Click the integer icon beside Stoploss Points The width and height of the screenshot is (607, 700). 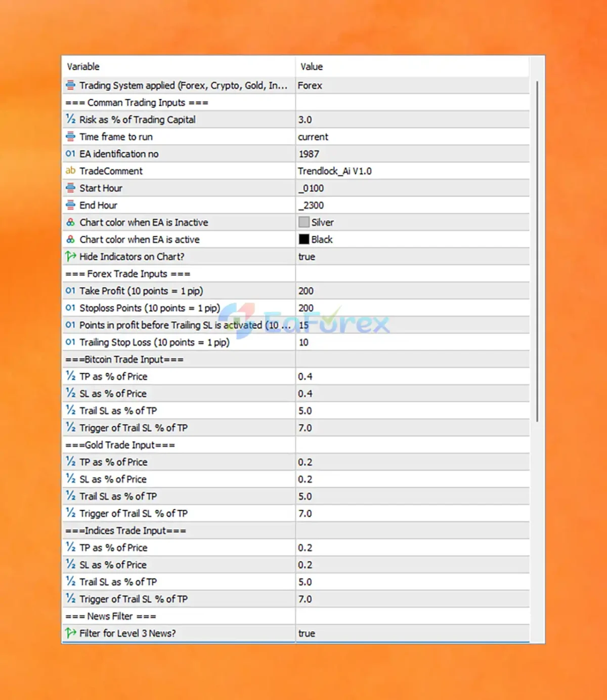tap(70, 308)
